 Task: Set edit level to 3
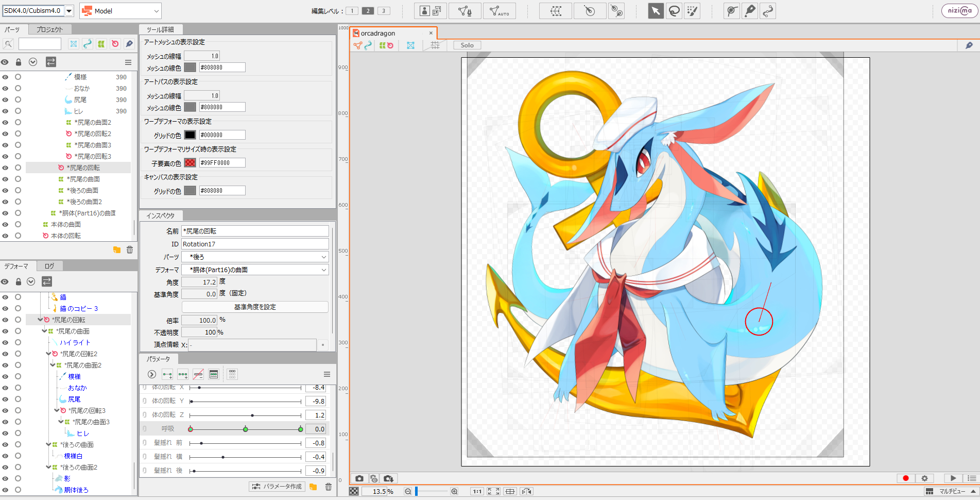383,11
